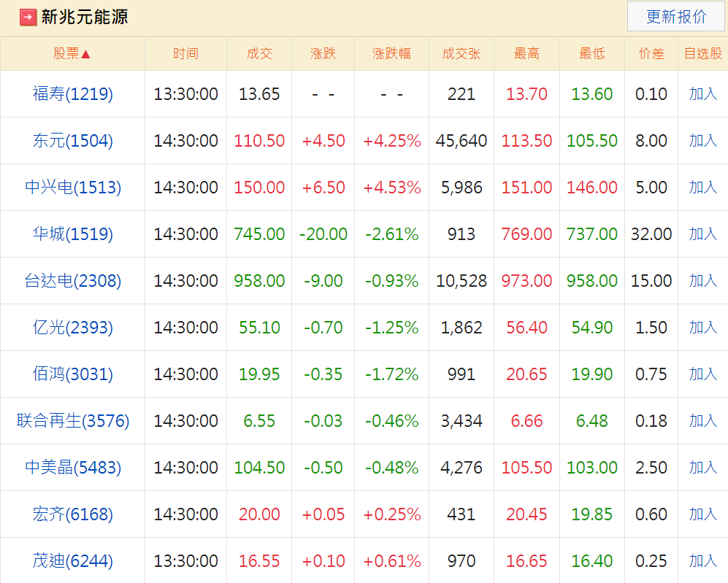Click the red arrow icon beside 新兆元能源
The image size is (728, 583).
click(28, 17)
